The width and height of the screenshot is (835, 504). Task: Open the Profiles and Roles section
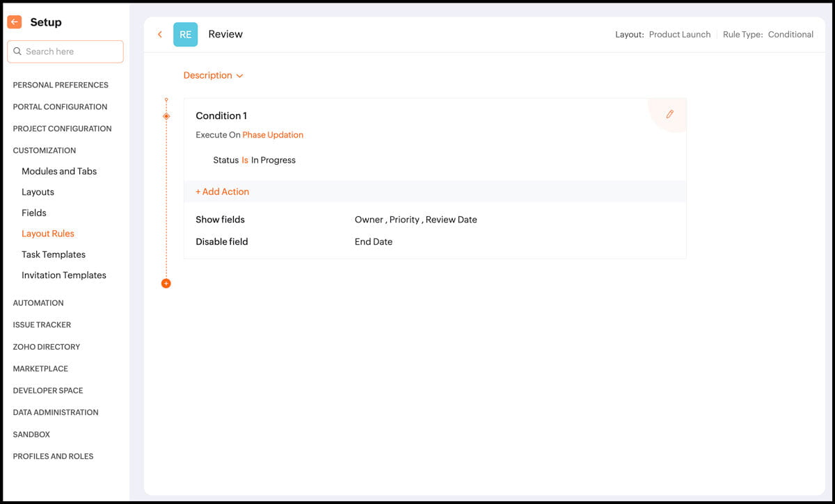(53, 456)
